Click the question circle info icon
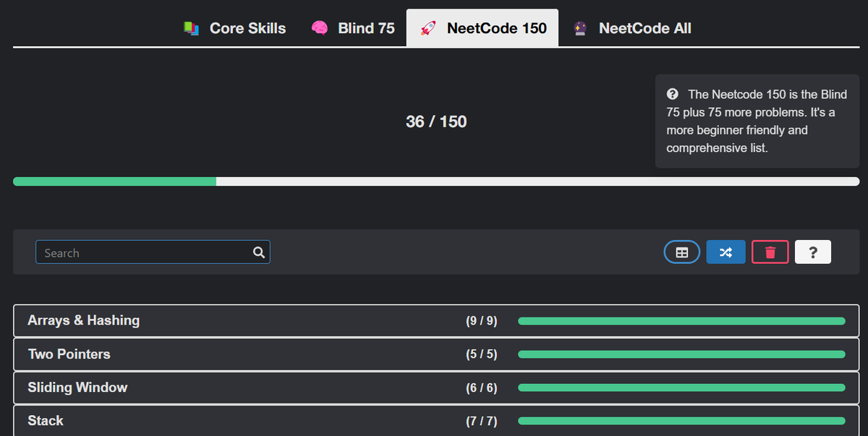 pos(673,94)
